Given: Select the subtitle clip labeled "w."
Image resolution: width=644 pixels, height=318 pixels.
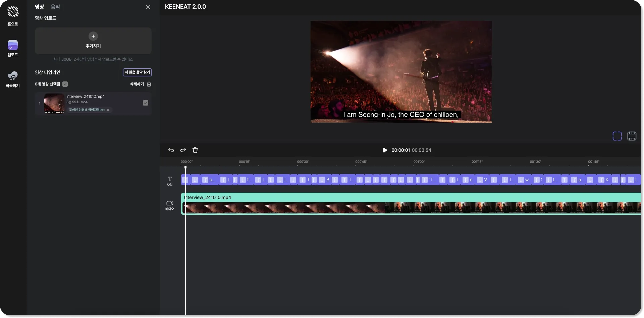Looking at the screenshot, I should [x=524, y=180].
